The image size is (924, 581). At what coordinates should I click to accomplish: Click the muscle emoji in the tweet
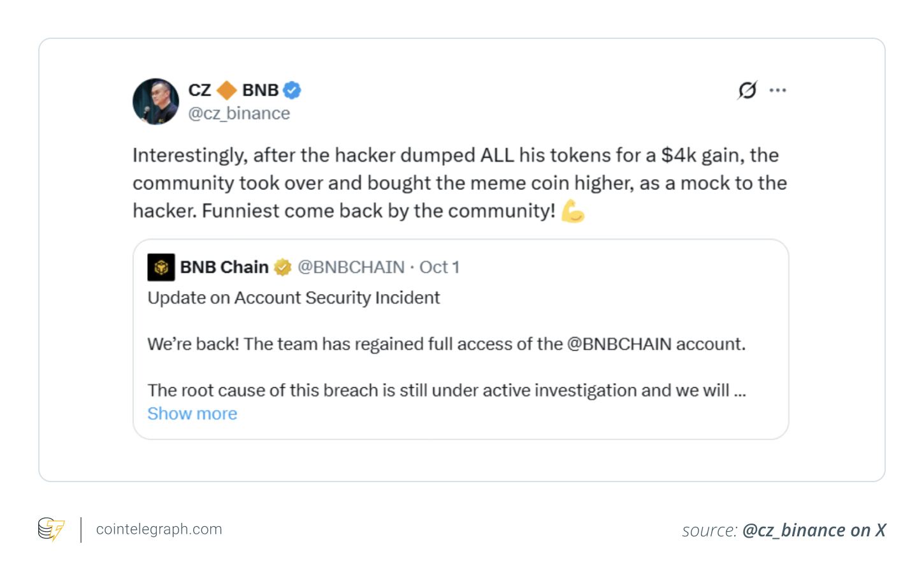pyautogui.click(x=574, y=211)
